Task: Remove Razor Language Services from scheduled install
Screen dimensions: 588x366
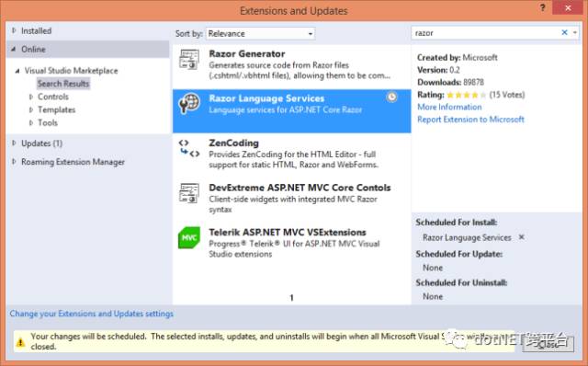Action: (522, 237)
